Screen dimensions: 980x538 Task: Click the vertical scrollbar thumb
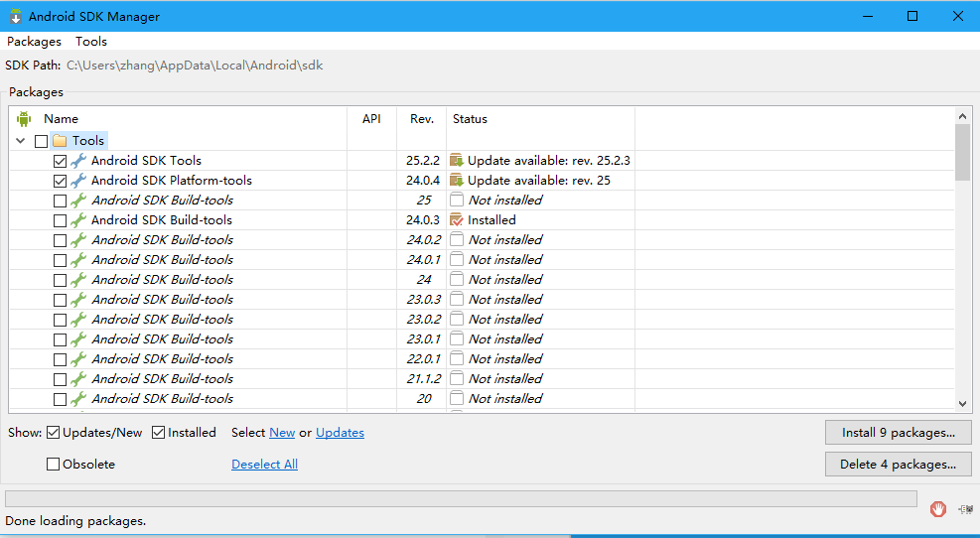962,153
